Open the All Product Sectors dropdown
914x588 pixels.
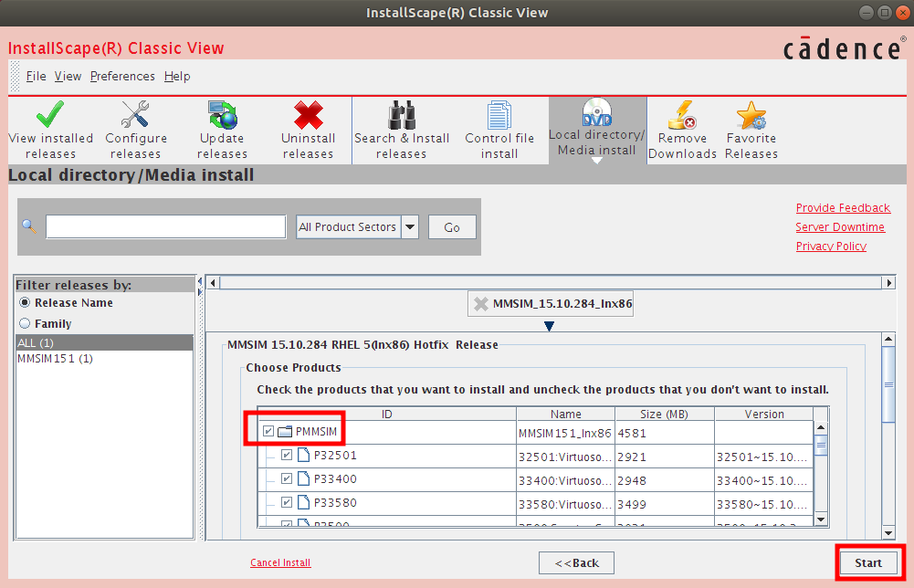click(410, 226)
